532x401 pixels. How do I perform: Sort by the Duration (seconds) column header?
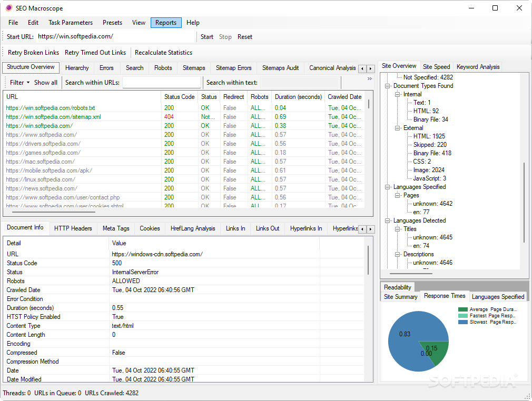(x=298, y=97)
